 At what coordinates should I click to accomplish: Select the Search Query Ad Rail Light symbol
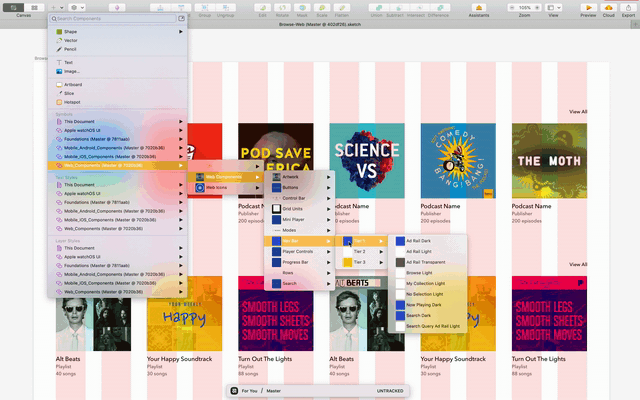click(x=427, y=326)
